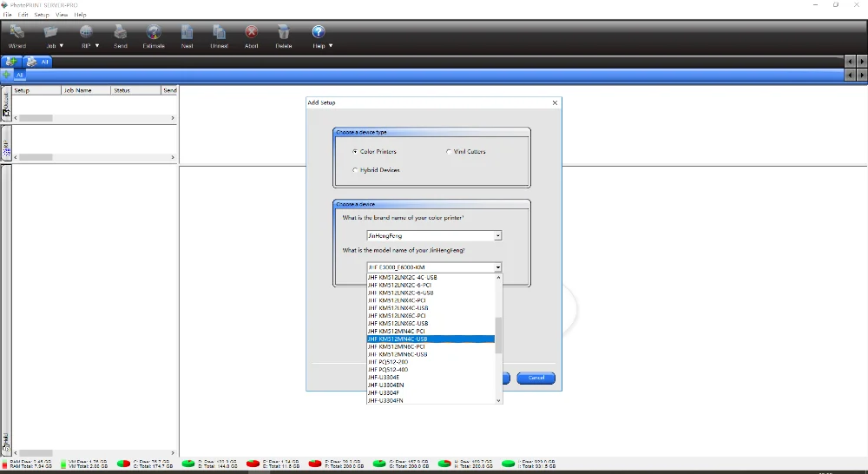Open the Setup menu
This screenshot has width=868, height=474.
42,15
